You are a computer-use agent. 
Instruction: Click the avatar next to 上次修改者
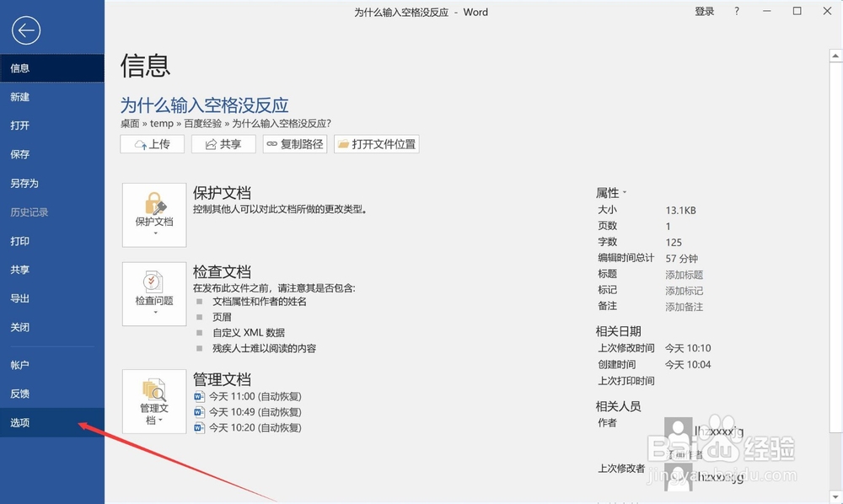[x=678, y=477]
